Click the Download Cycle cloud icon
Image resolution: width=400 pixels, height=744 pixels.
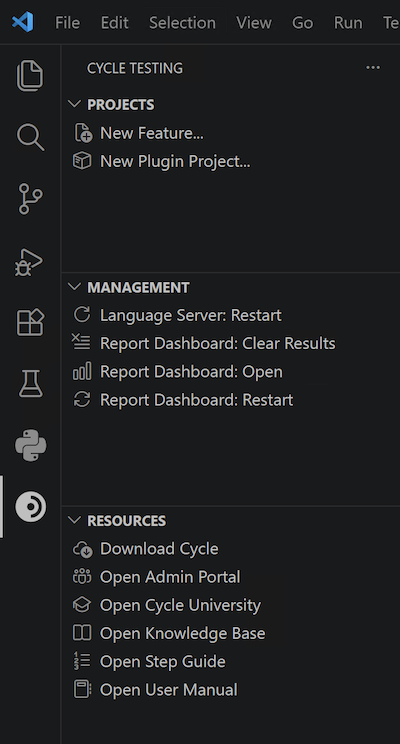pyautogui.click(x=82, y=549)
